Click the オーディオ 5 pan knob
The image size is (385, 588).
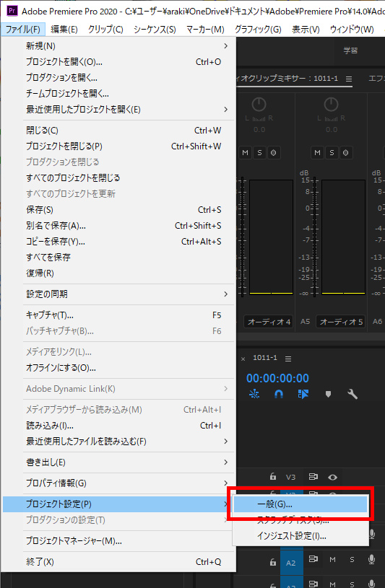point(331,105)
